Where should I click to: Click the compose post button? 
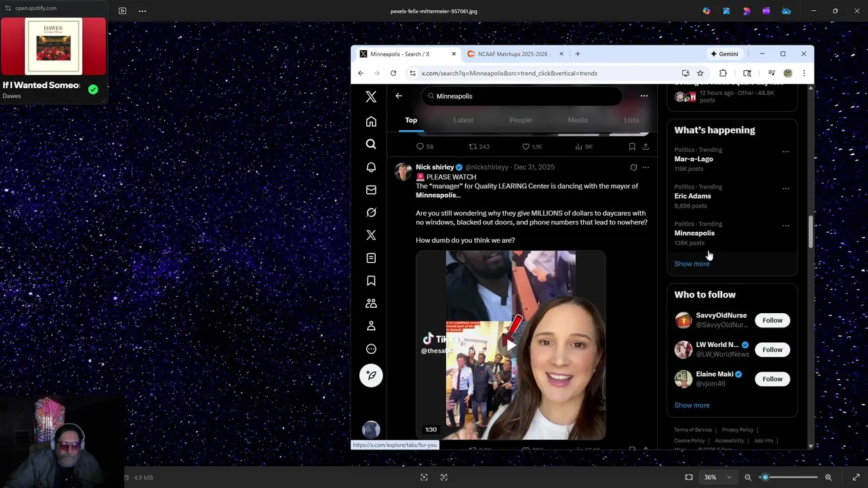coord(371,375)
